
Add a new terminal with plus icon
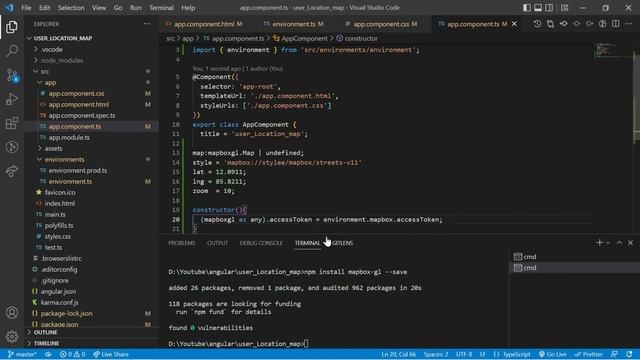[599, 243]
